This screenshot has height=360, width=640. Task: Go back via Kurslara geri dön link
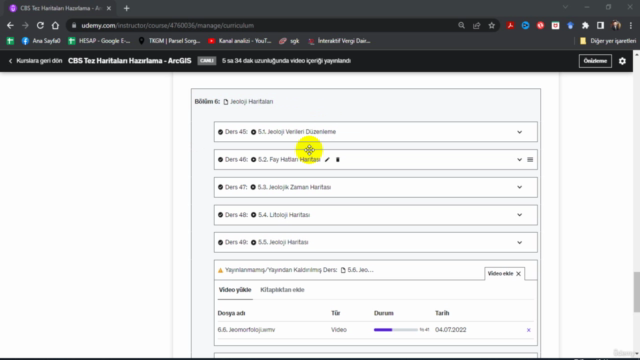(x=35, y=61)
